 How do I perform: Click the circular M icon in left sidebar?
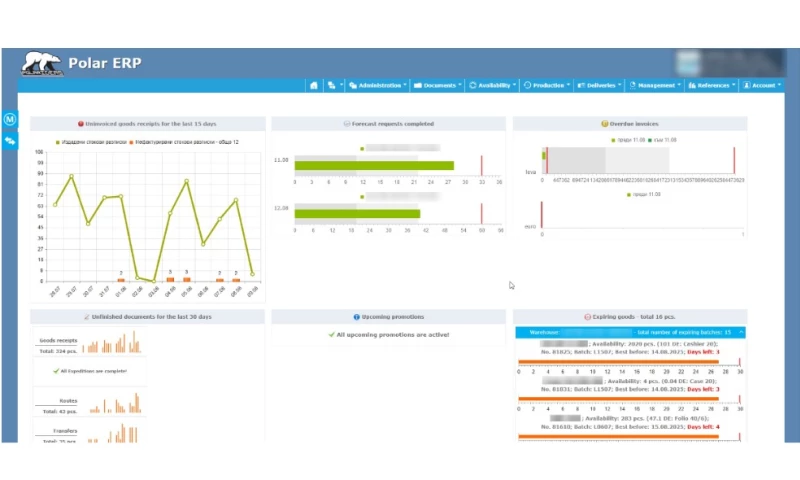[10, 119]
